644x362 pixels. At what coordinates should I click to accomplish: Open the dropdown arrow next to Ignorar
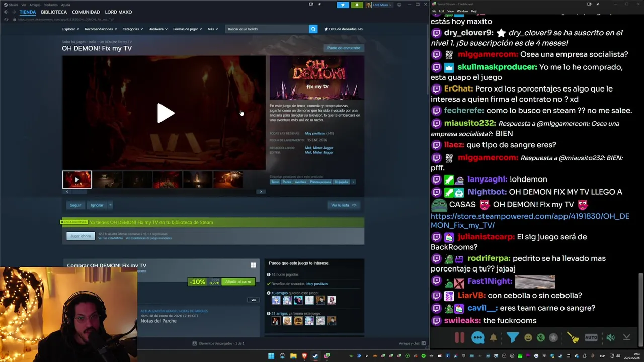coord(110,205)
